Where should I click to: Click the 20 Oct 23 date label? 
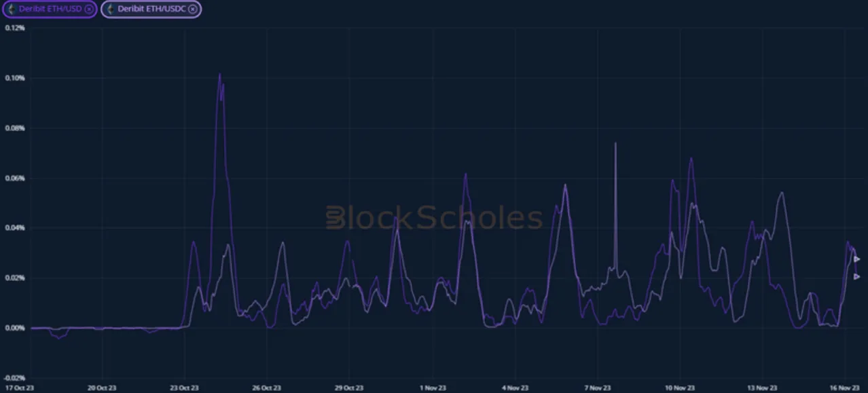coord(101,388)
